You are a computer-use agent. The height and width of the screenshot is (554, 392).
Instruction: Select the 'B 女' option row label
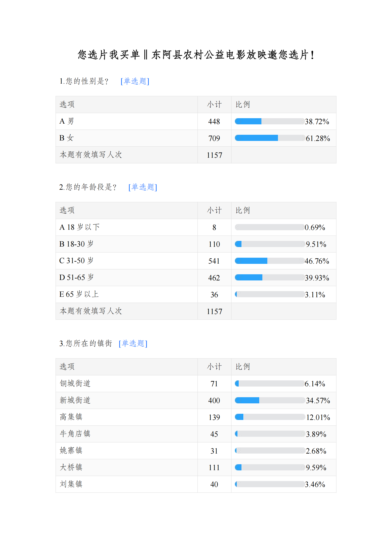coord(67,138)
